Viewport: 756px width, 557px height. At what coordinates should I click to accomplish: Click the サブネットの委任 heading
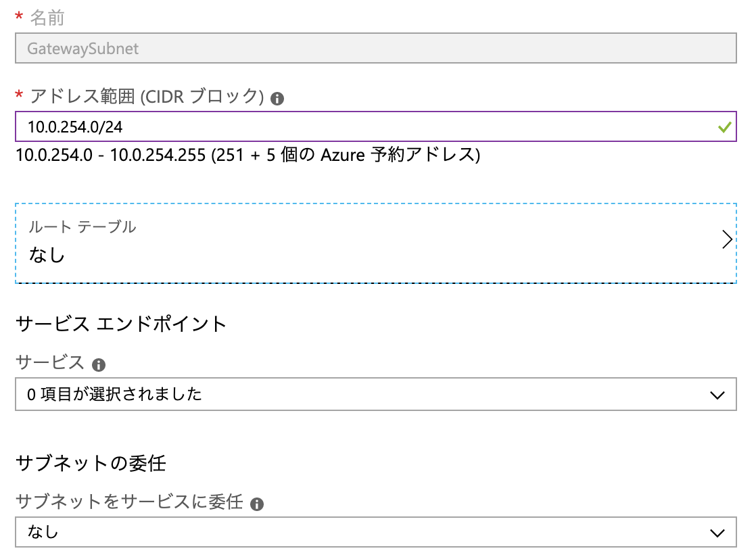tap(91, 463)
